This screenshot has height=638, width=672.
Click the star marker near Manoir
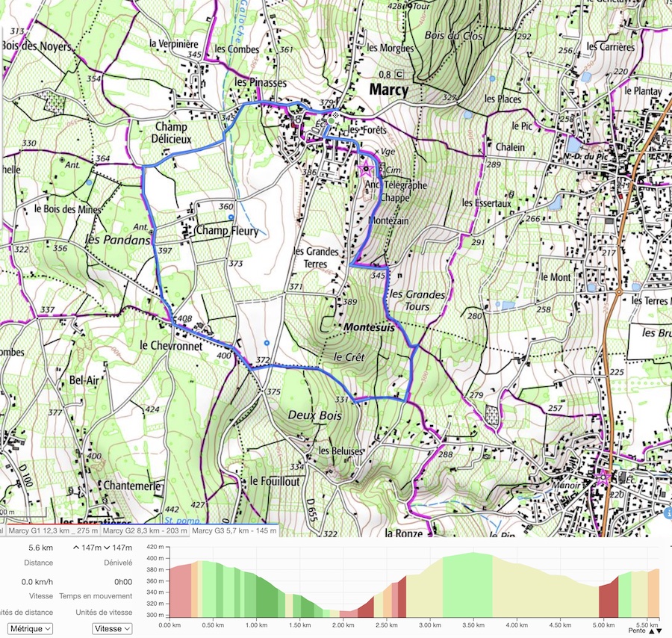point(603,477)
